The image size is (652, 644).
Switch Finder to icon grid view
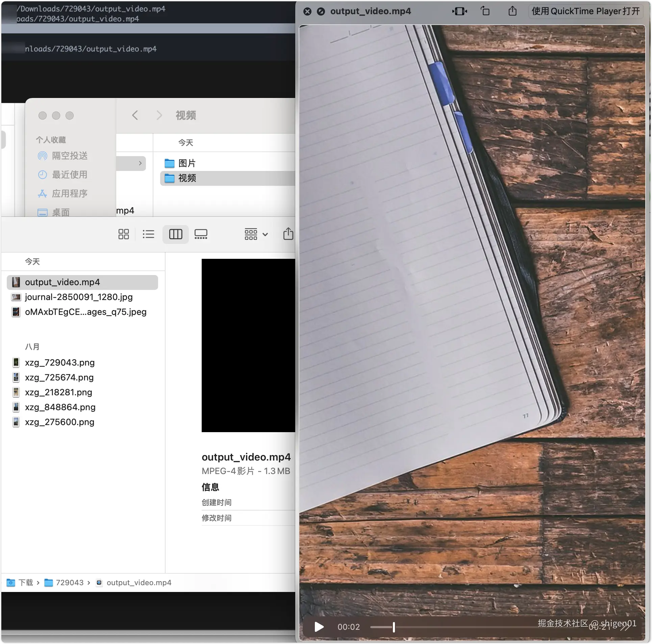click(124, 234)
